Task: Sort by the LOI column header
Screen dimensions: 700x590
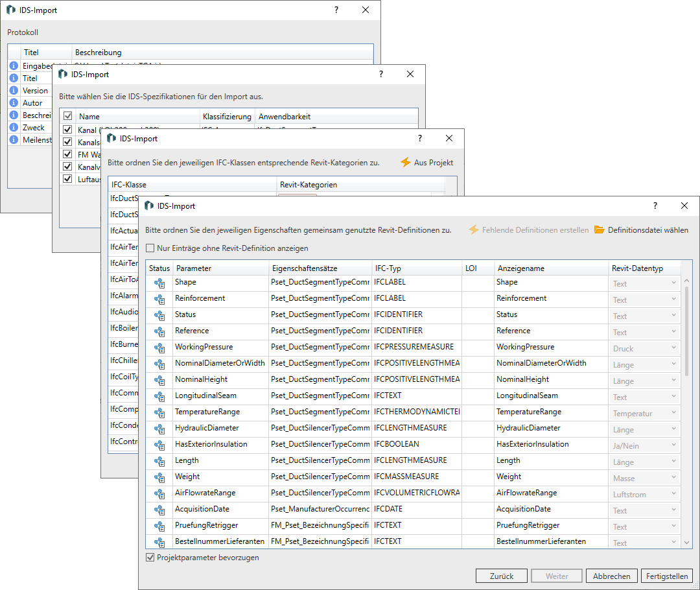Action: tap(478, 268)
